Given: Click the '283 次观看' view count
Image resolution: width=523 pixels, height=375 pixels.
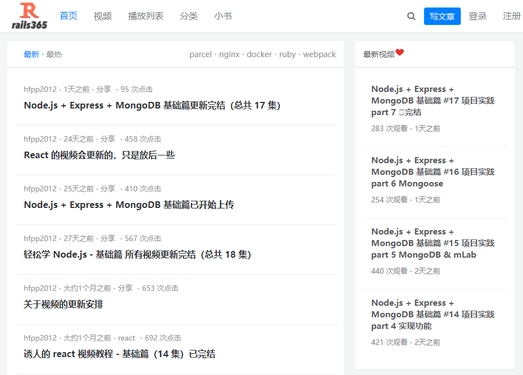Looking at the screenshot, I should pos(389,128).
